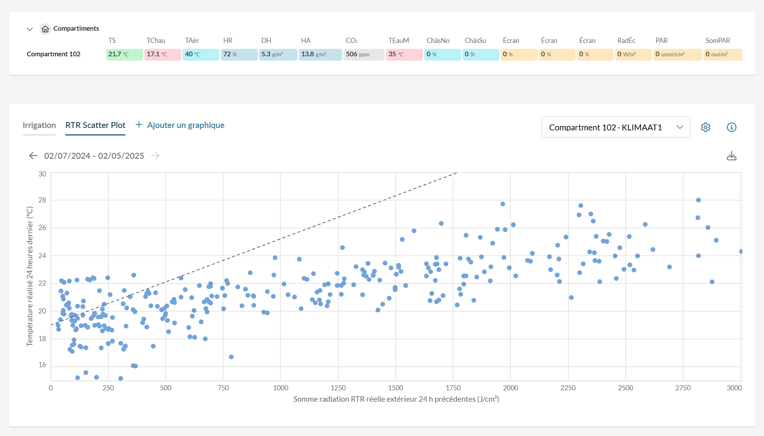The width and height of the screenshot is (764, 436).
Task: Switch to the Irrigation tab
Action: [x=39, y=125]
